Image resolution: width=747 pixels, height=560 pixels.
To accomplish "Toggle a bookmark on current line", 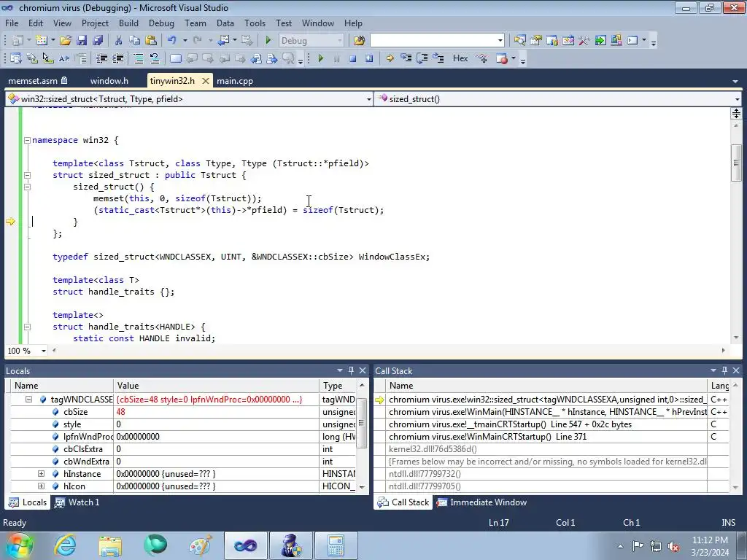I will click(176, 58).
